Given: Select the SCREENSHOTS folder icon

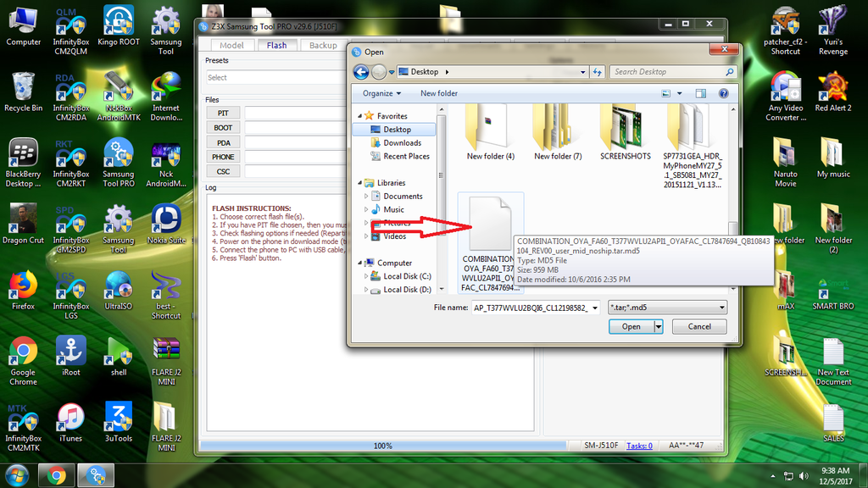Looking at the screenshot, I should coord(625,127).
